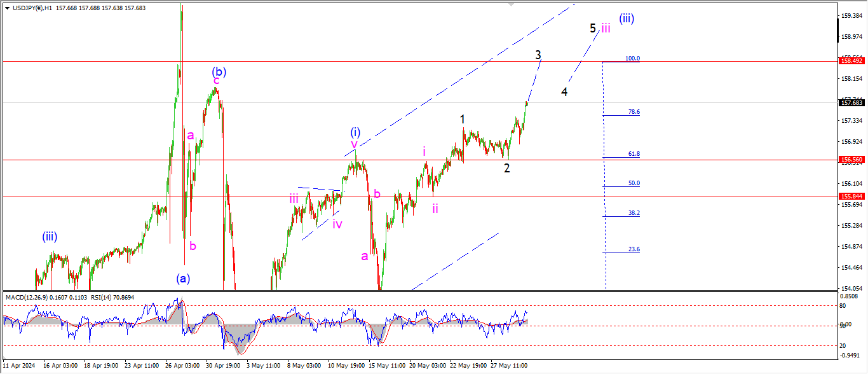Screen dimensions: 868x374
Task: Click the black wave 4 label
Action: [564, 92]
